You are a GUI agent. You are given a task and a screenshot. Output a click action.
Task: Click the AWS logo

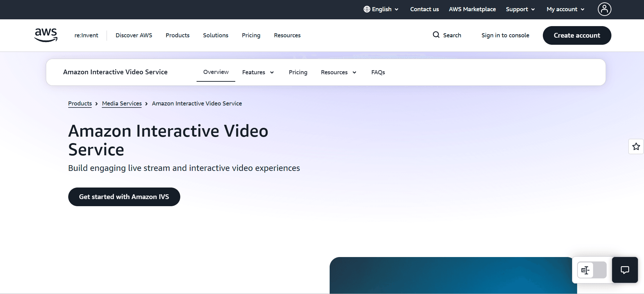click(46, 35)
